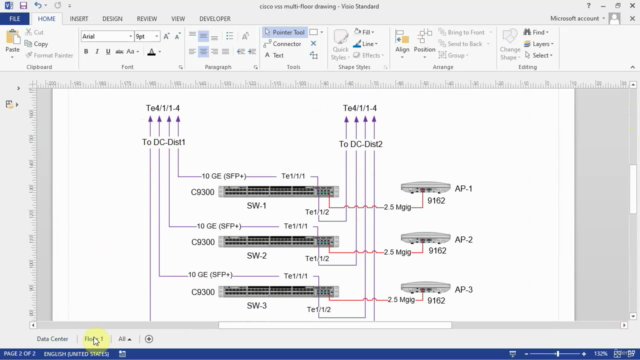
Task: Copy the selected shape
Action: 36,44
